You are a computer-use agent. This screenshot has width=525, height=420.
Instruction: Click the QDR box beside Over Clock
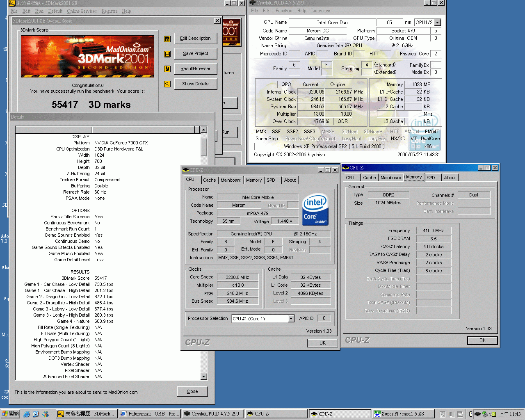[x=342, y=121]
